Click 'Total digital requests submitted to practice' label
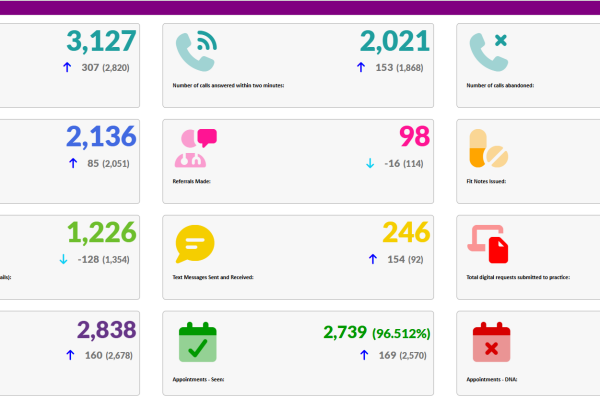600x400 pixels. (x=518, y=277)
